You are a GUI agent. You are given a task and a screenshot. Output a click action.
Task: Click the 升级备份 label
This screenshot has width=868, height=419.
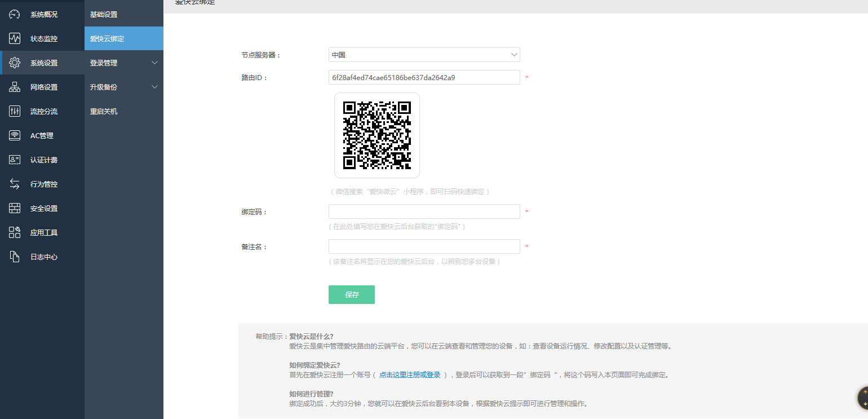pos(104,87)
